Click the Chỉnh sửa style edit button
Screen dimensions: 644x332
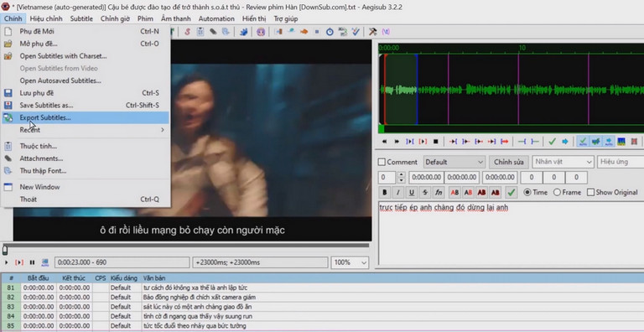[508, 162]
